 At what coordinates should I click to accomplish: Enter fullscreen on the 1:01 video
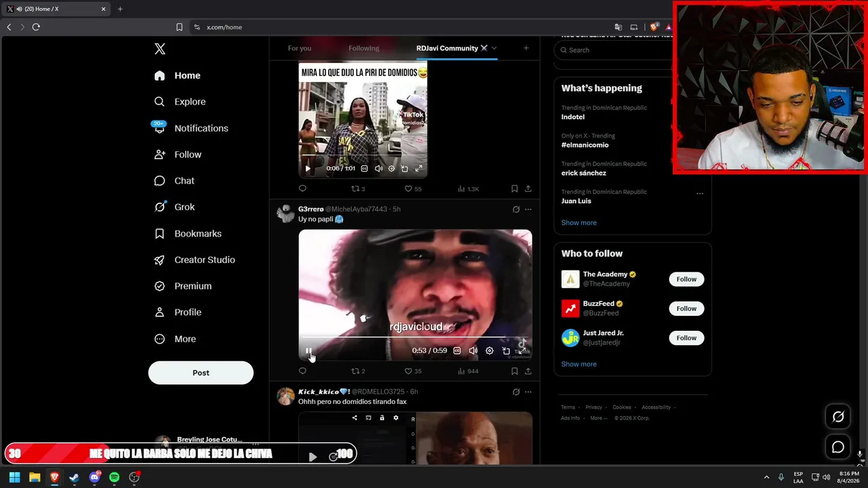[x=418, y=169]
